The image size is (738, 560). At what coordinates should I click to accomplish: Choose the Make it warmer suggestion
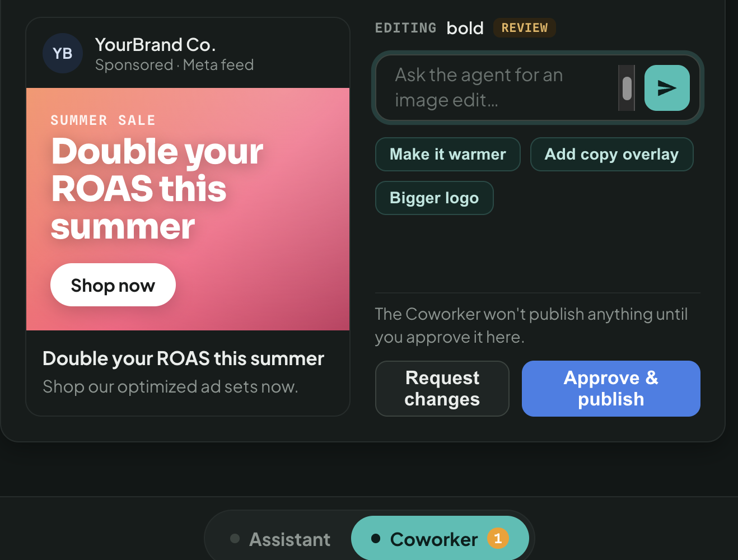pyautogui.click(x=448, y=154)
